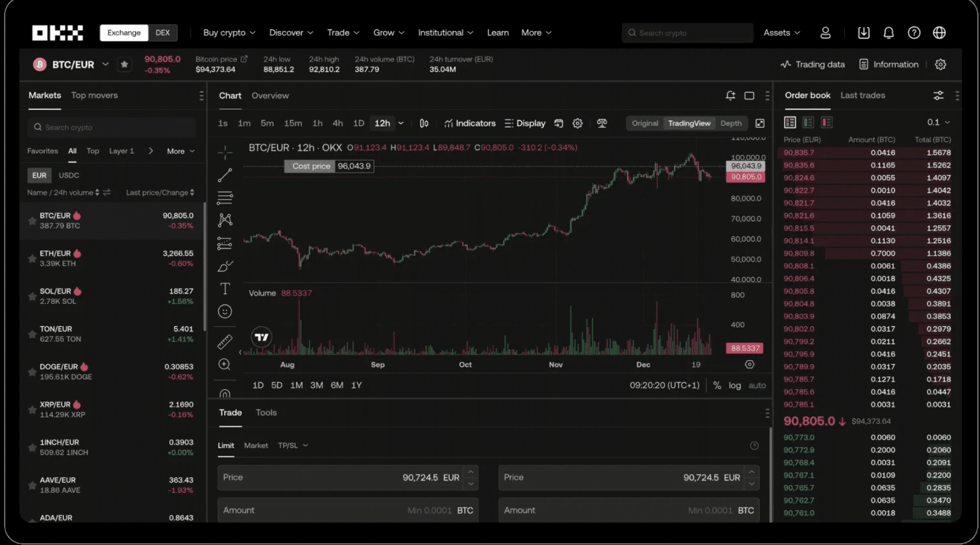Switch to the Last trades tab
This screenshot has width=980, height=545.
pos(862,95)
